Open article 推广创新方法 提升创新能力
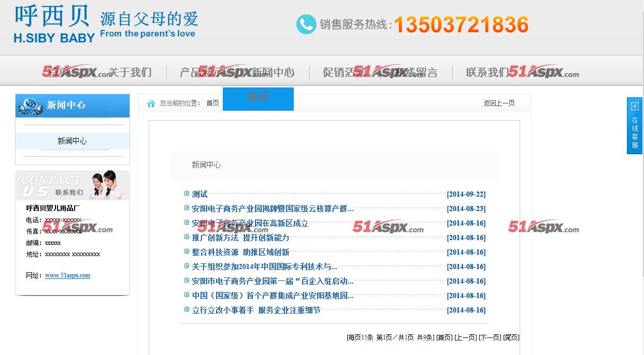 tap(240, 238)
